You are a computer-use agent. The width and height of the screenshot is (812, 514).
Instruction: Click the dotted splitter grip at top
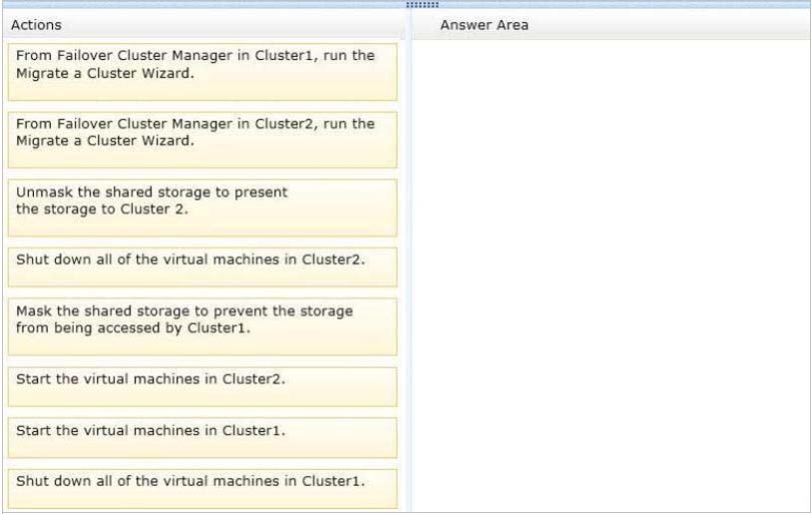[422, 5]
